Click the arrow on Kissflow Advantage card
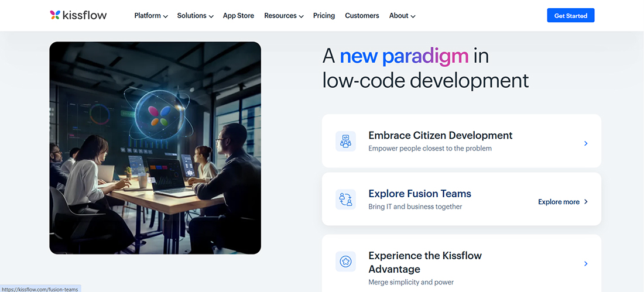This screenshot has height=292, width=644. [585, 264]
